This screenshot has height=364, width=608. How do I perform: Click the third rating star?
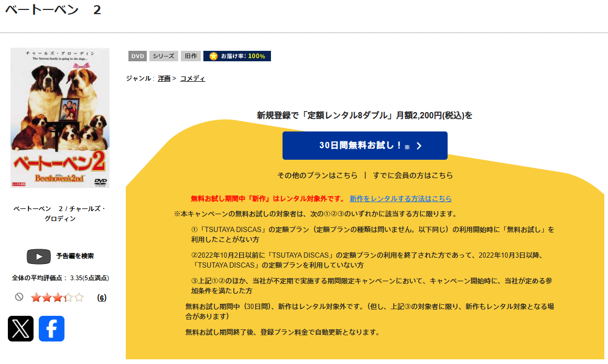pyautogui.click(x=57, y=297)
